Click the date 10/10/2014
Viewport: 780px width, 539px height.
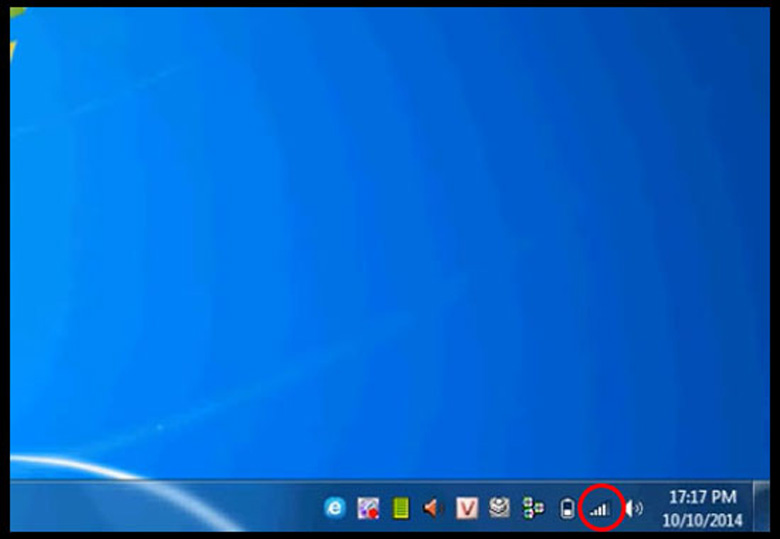pyautogui.click(x=702, y=521)
